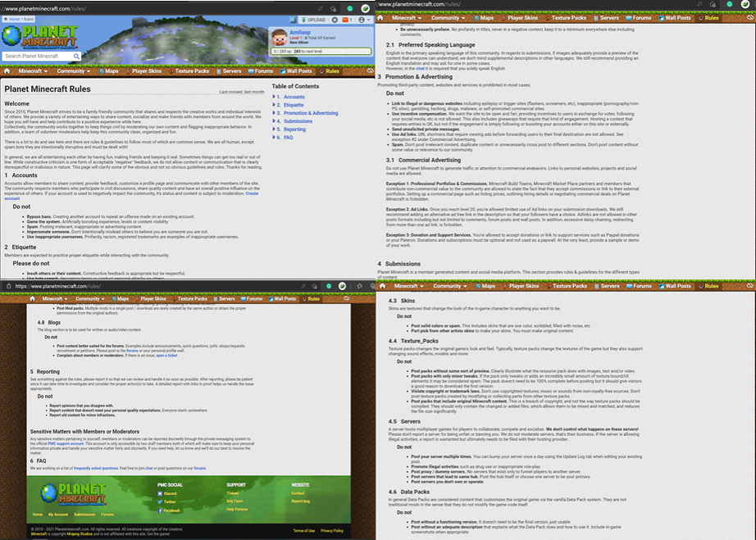Open Community dropdown in bottom-left window nav bar
The image size is (756, 540).
(x=89, y=298)
